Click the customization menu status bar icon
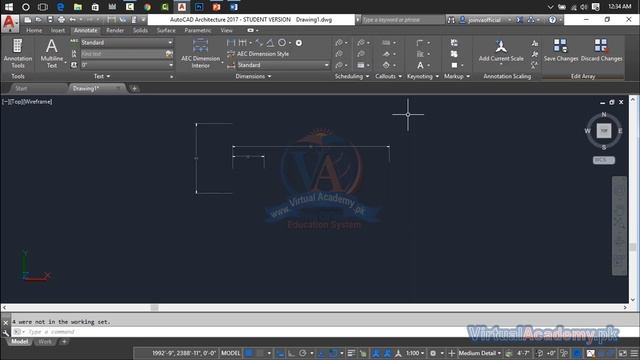The width and height of the screenshot is (640, 360). tap(634, 353)
